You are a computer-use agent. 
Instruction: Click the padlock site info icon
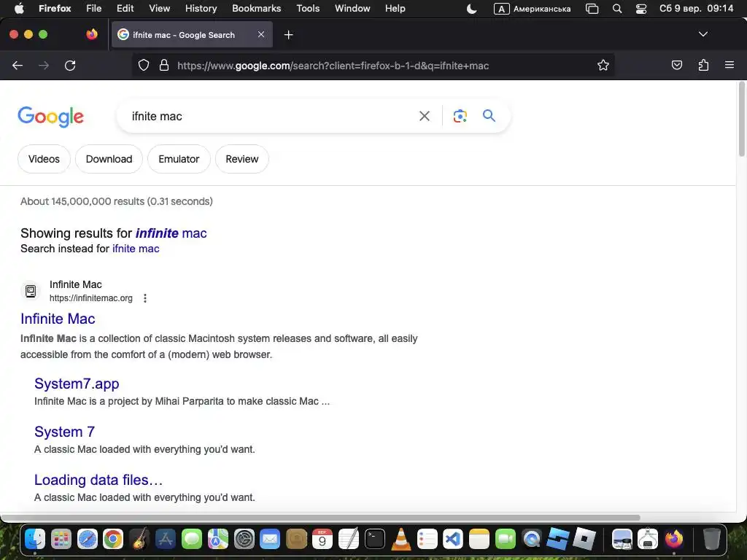(x=164, y=65)
